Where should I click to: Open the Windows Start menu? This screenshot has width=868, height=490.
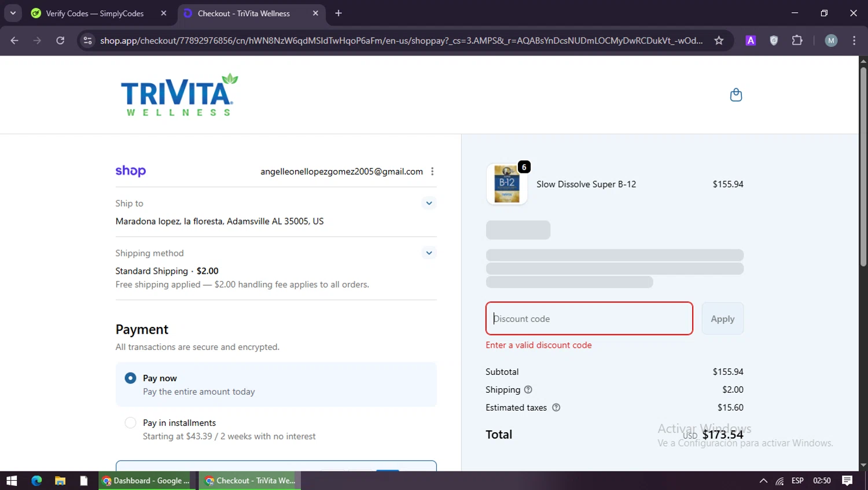tap(12, 481)
